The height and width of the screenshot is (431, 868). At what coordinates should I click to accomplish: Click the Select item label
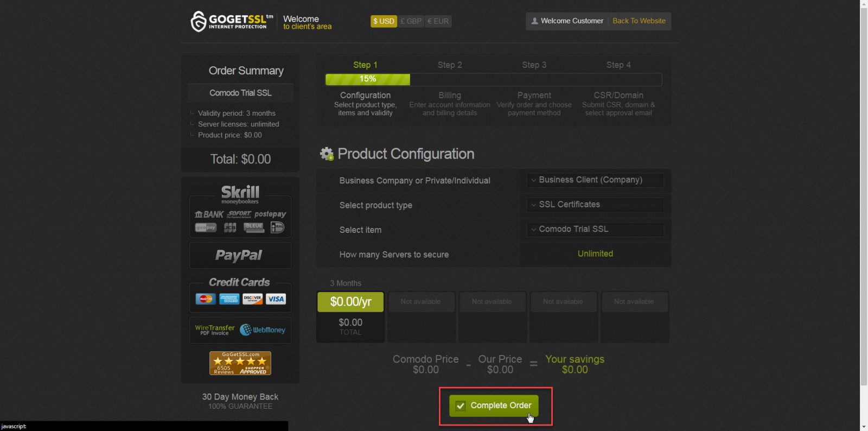click(360, 230)
